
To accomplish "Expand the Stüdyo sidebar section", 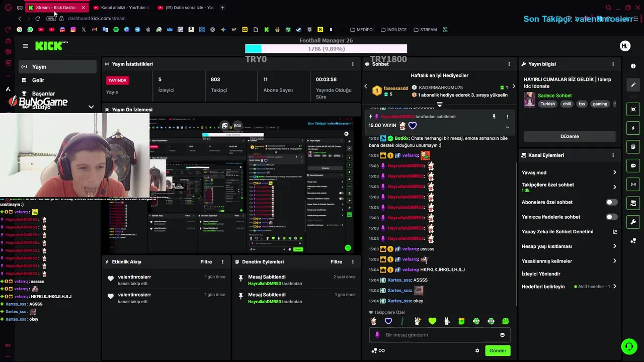I will (x=91, y=107).
